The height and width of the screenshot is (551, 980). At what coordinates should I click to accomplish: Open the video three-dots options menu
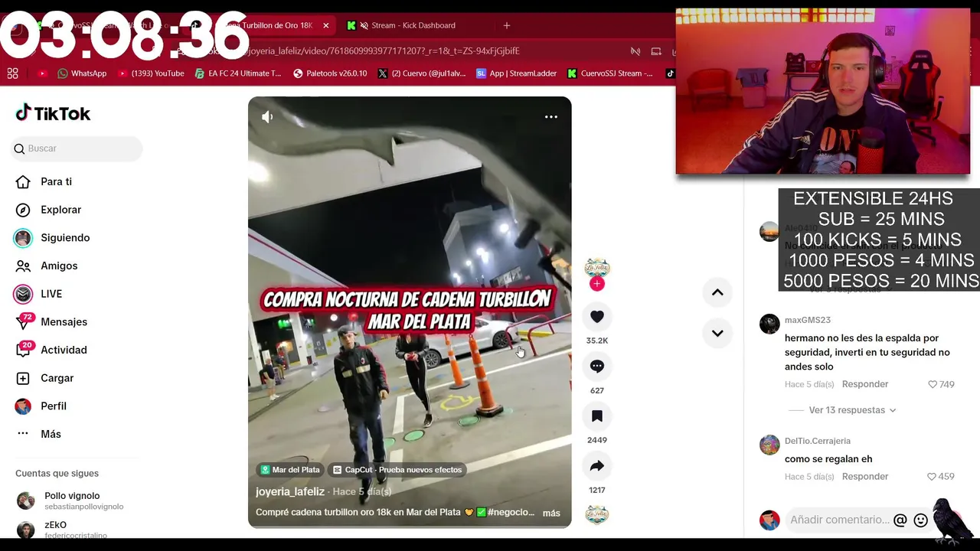pos(551,117)
